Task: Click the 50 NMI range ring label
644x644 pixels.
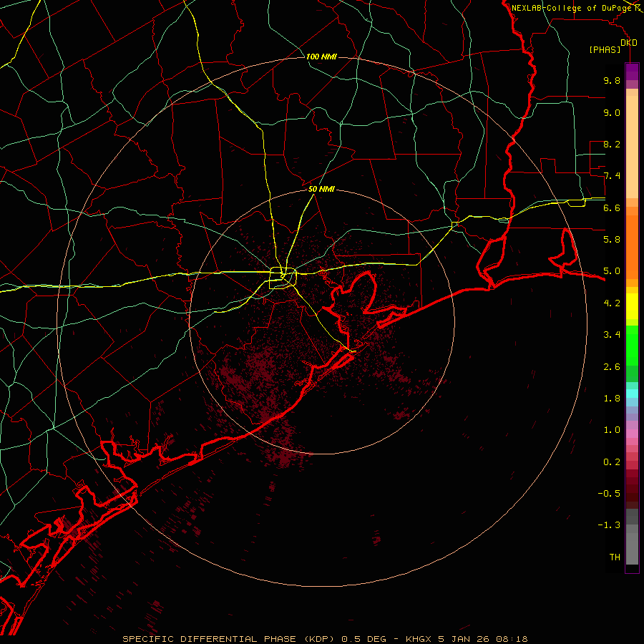Action: pos(321,190)
